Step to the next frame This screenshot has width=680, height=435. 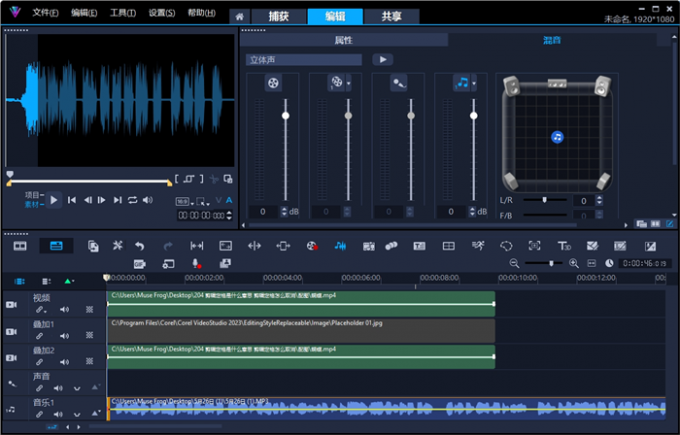click(101, 200)
